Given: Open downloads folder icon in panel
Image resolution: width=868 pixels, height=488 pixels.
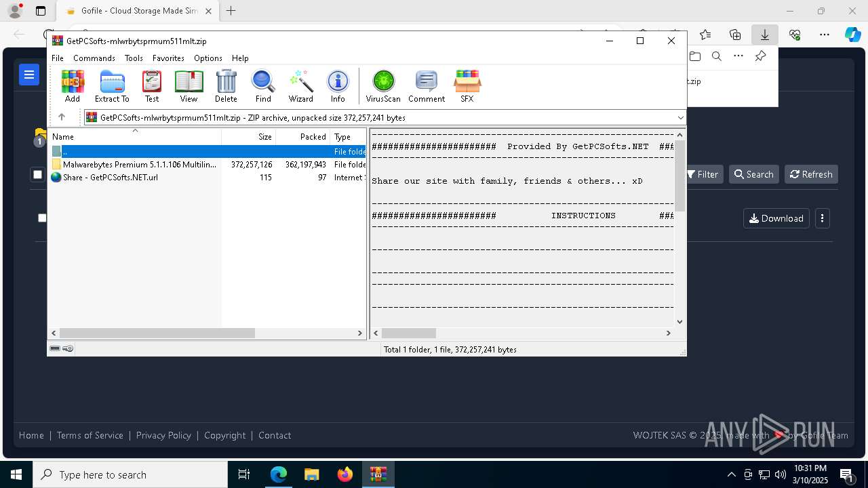Looking at the screenshot, I should pos(695,56).
